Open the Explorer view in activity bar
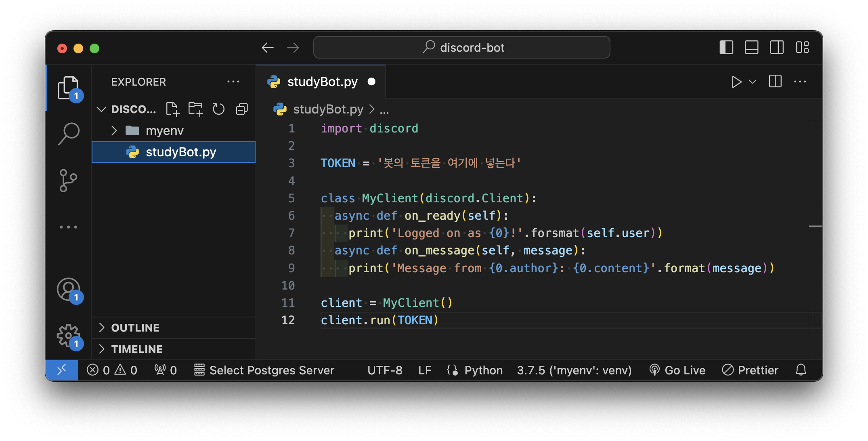Screen dimensions: 868x441 pyautogui.click(x=68, y=88)
